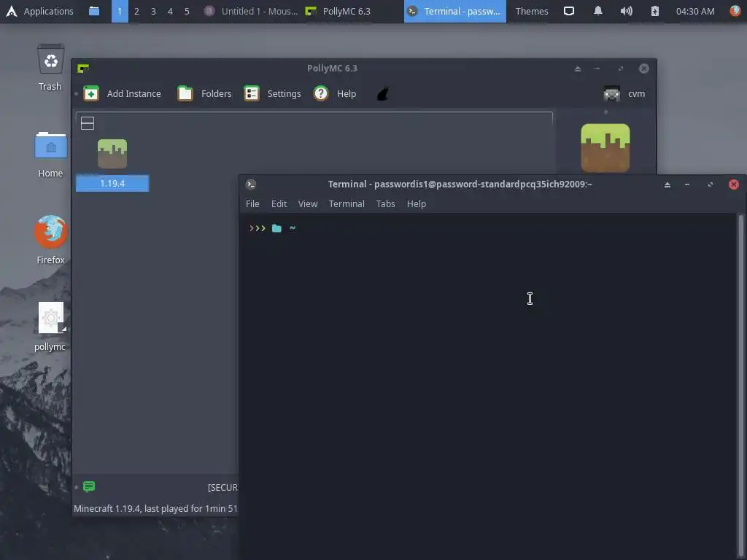Select the Trash desktop icon

point(50,68)
